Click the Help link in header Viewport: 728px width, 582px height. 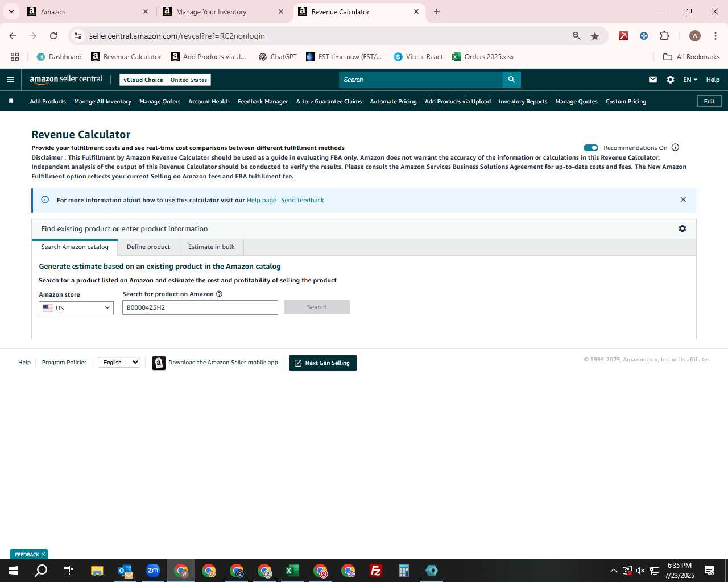[713, 80]
